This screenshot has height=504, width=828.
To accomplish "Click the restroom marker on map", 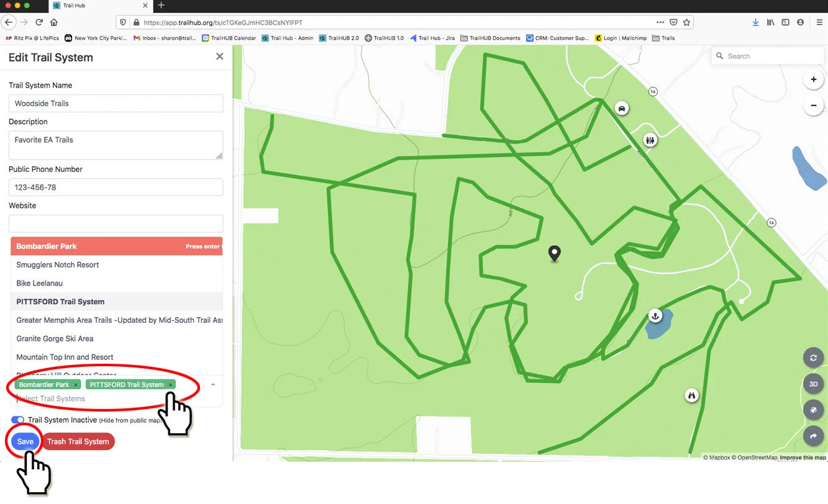I will click(x=650, y=140).
